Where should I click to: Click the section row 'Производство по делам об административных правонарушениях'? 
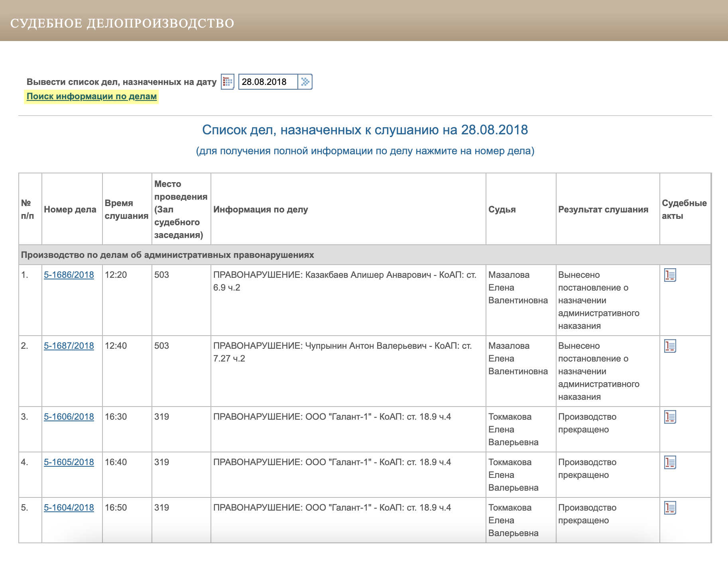pyautogui.click(x=365, y=255)
